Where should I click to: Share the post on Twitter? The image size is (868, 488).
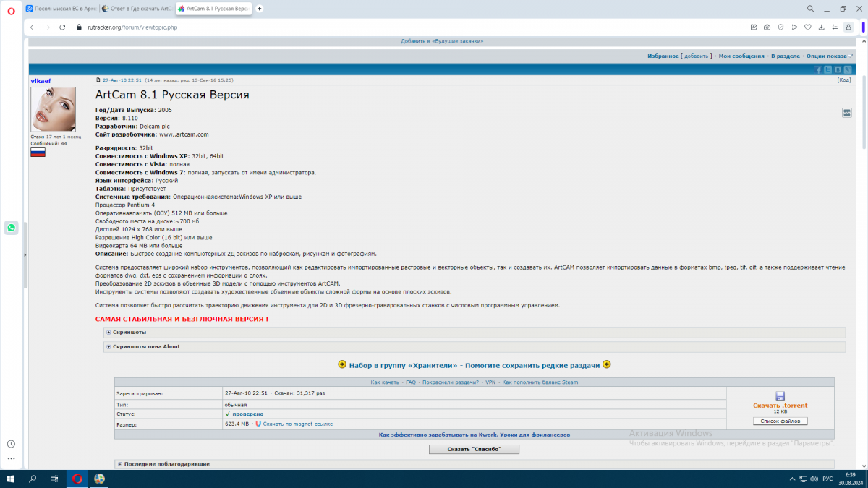(828, 69)
